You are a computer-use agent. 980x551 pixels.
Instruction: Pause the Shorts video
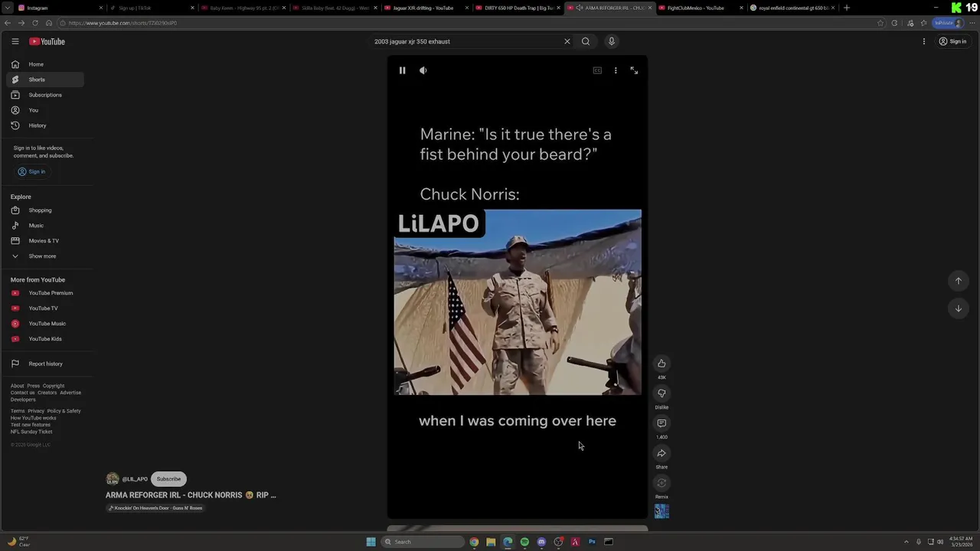[x=402, y=70]
